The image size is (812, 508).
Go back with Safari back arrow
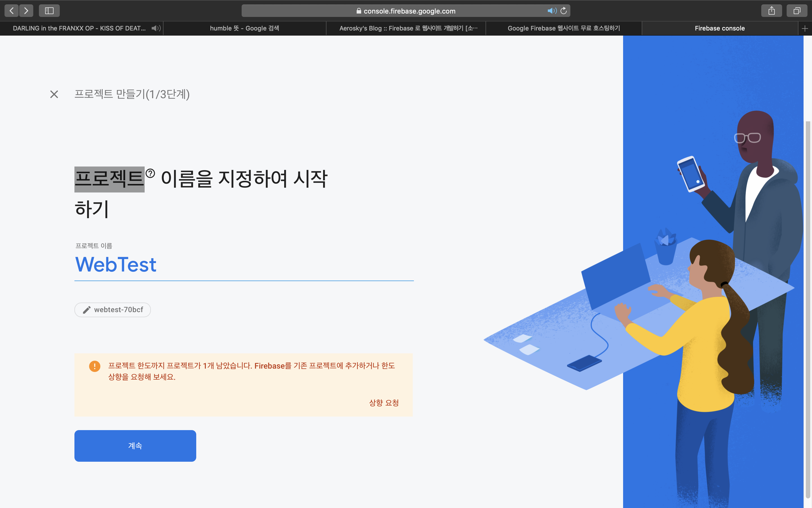click(11, 11)
